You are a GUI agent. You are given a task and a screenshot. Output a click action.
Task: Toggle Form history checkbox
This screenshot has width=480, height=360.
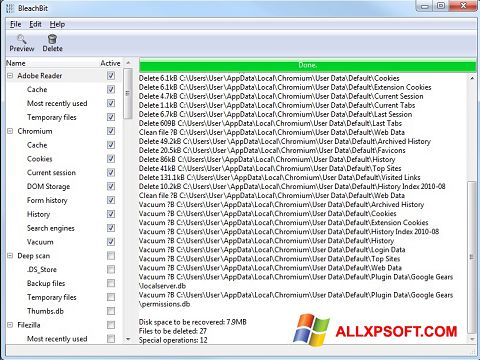111,200
